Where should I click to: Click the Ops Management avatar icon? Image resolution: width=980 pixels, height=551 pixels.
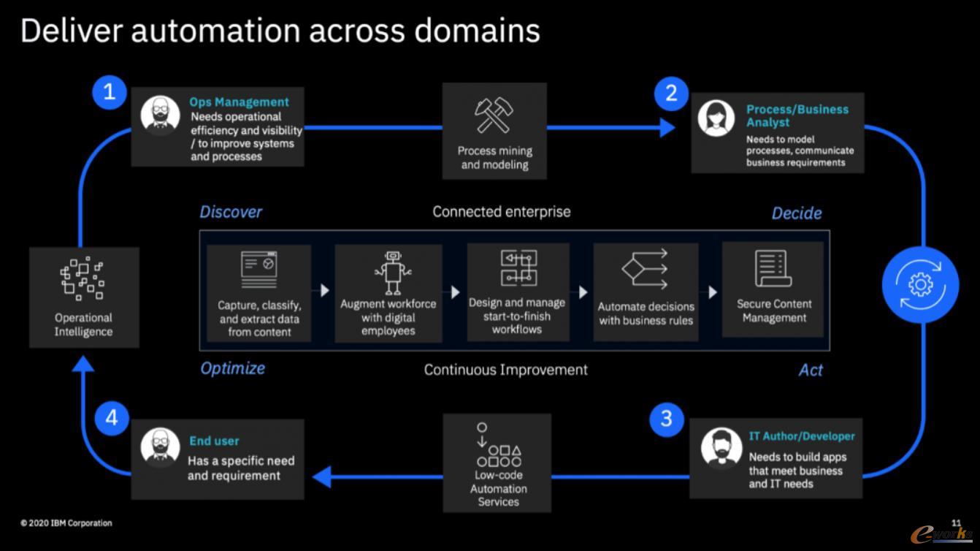pyautogui.click(x=160, y=114)
